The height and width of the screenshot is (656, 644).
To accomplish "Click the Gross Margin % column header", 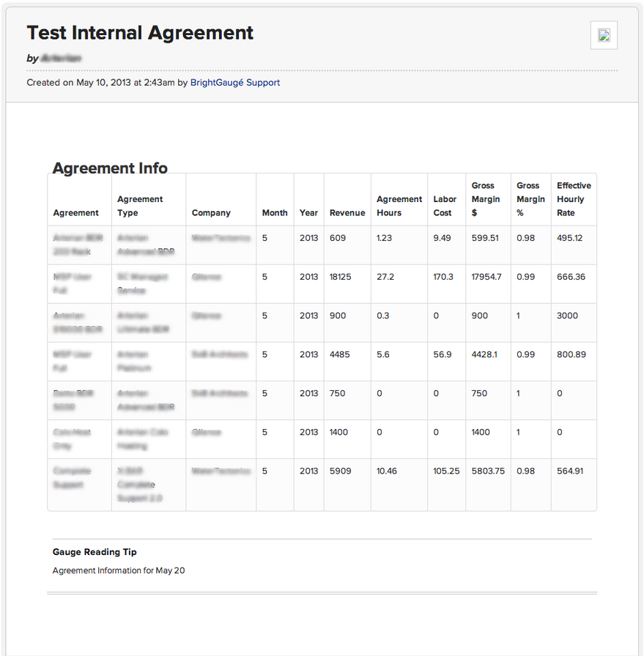I will (530, 199).
